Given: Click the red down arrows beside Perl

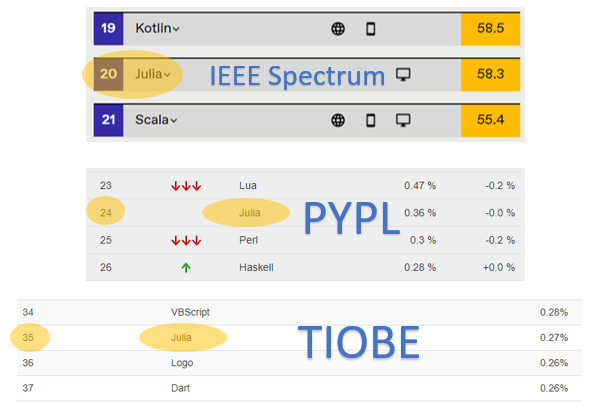Looking at the screenshot, I should point(186,240).
